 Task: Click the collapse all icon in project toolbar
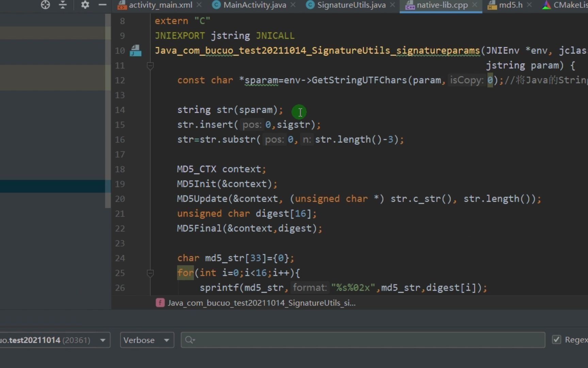pyautogui.click(x=63, y=5)
